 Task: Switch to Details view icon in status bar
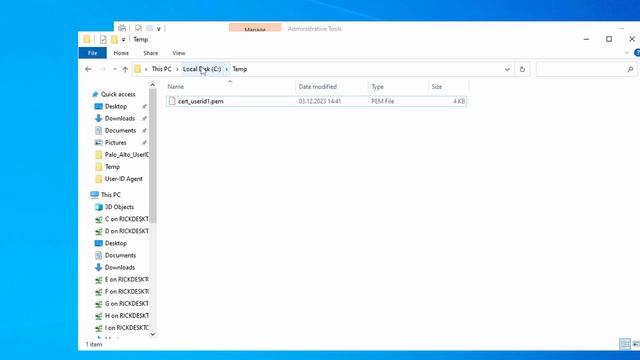coord(624,344)
